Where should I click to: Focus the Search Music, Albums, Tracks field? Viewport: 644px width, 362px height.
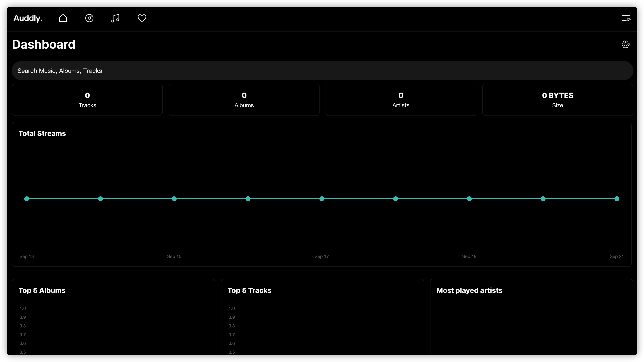coord(323,71)
